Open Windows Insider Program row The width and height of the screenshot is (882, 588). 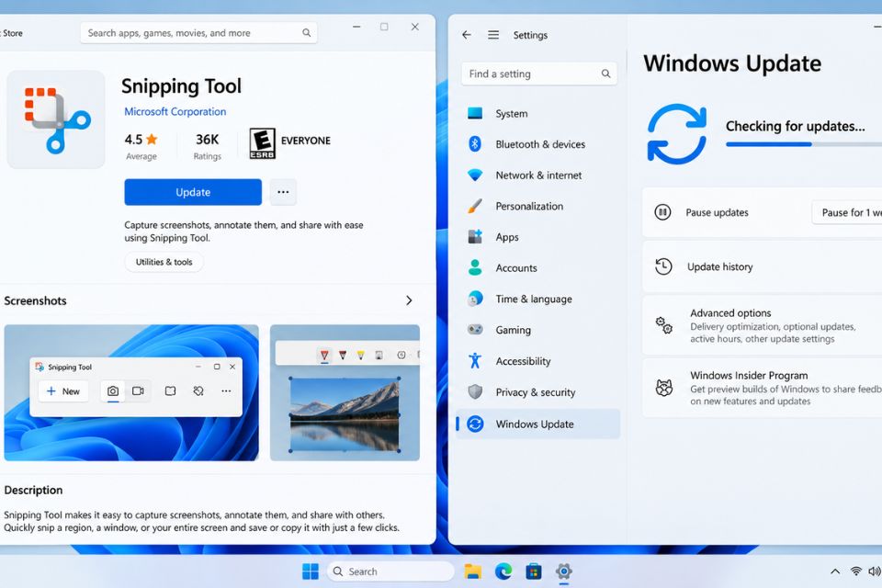763,388
